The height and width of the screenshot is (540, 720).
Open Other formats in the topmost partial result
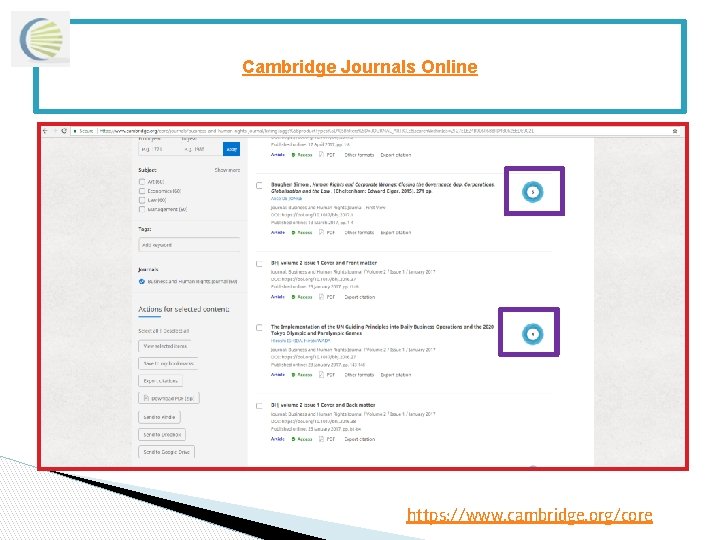[x=360, y=155]
